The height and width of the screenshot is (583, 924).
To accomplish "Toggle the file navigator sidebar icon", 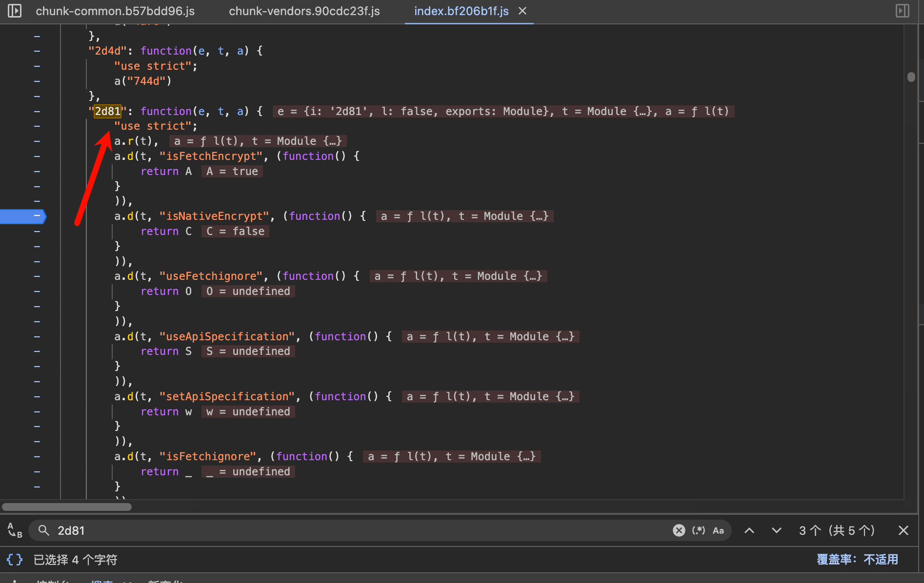I will click(15, 11).
